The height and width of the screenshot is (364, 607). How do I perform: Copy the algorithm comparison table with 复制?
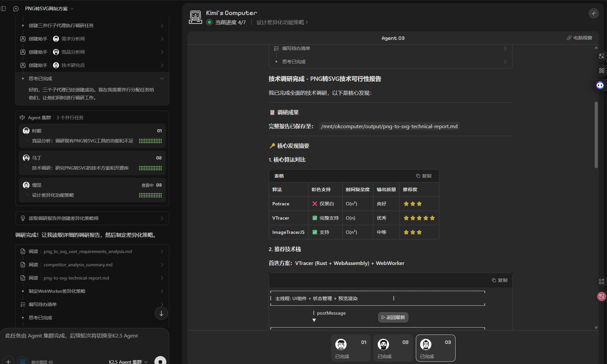(424, 176)
